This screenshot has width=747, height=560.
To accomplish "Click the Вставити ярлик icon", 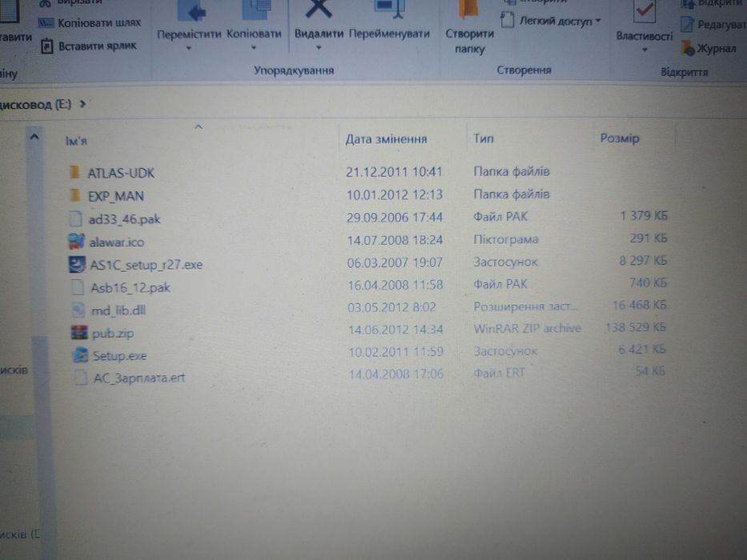I will [46, 46].
